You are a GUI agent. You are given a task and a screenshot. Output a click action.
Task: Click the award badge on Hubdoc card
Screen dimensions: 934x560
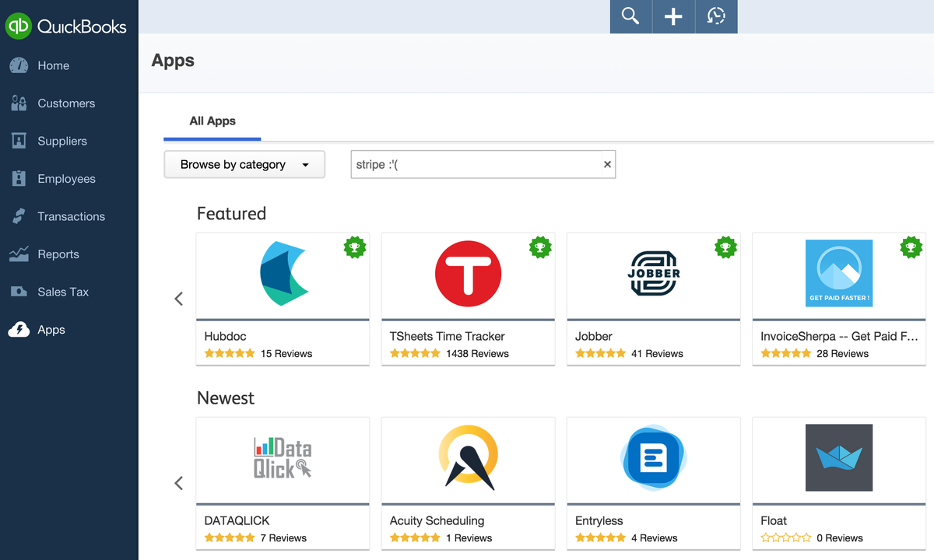point(355,247)
